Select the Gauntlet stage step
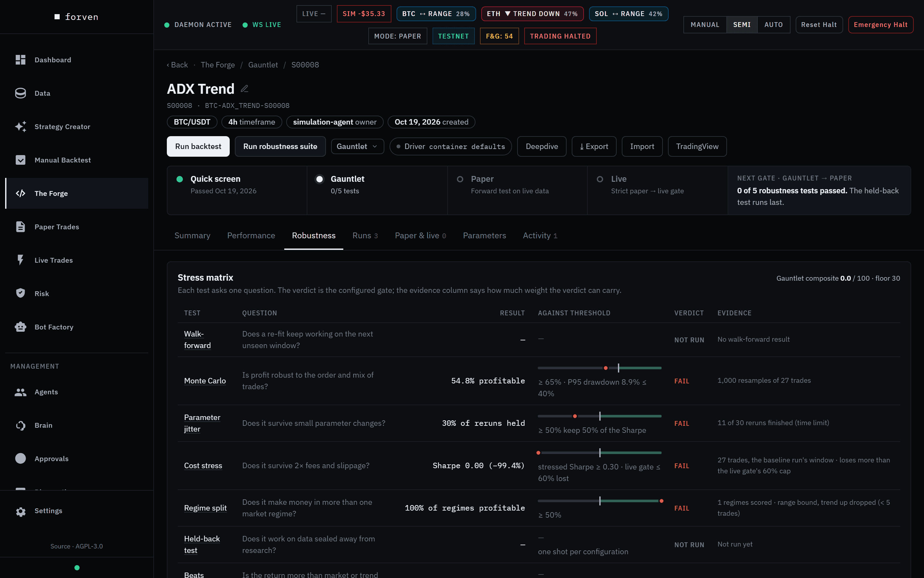Screen dimensions: 924x578 377,190
